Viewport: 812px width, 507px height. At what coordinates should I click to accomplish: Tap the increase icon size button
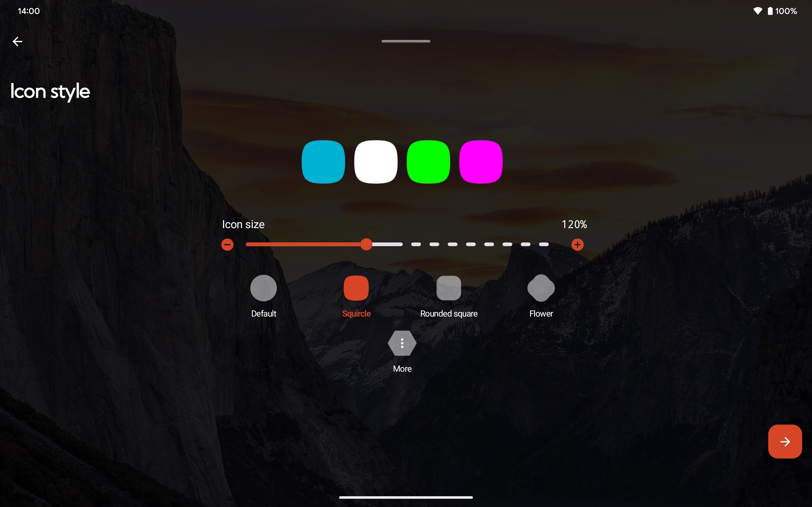tap(578, 245)
